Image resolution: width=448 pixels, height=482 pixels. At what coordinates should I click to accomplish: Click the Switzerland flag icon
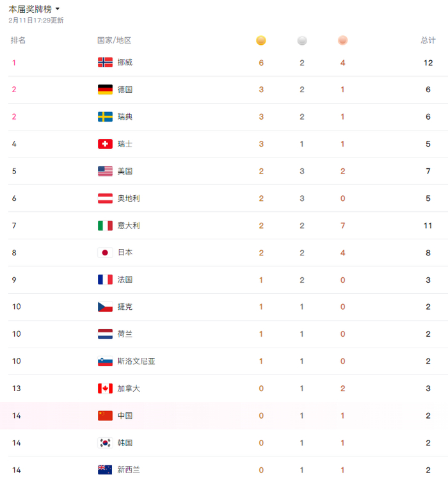tap(105, 144)
